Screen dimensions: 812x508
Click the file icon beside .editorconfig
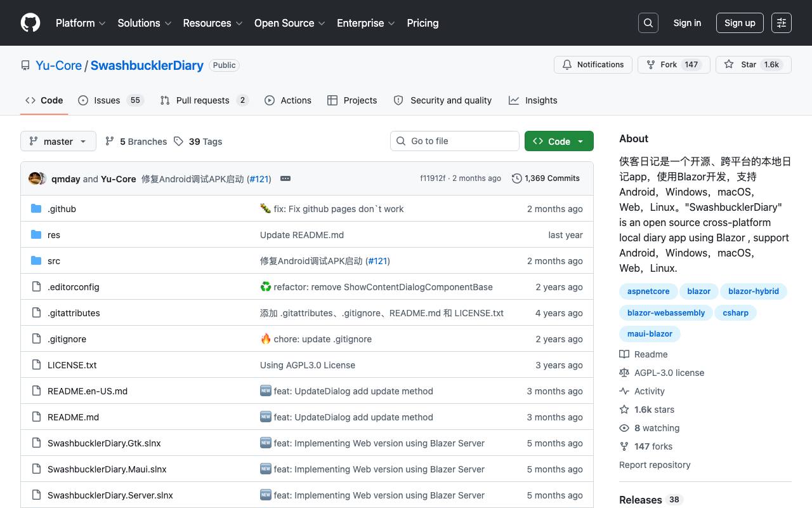point(36,287)
